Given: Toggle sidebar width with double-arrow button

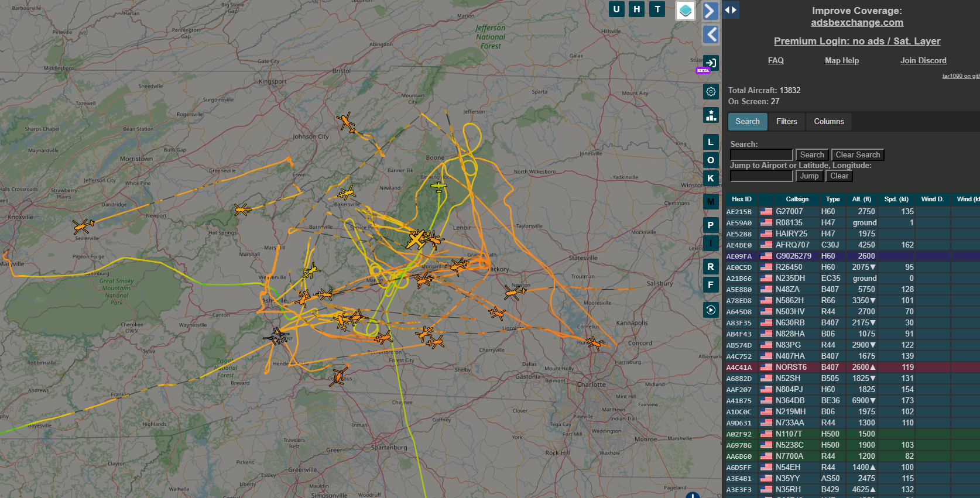Looking at the screenshot, I should 730,10.
